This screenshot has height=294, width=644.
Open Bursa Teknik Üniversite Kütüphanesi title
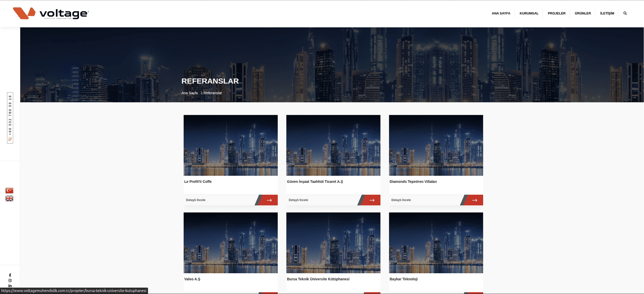tap(318, 279)
